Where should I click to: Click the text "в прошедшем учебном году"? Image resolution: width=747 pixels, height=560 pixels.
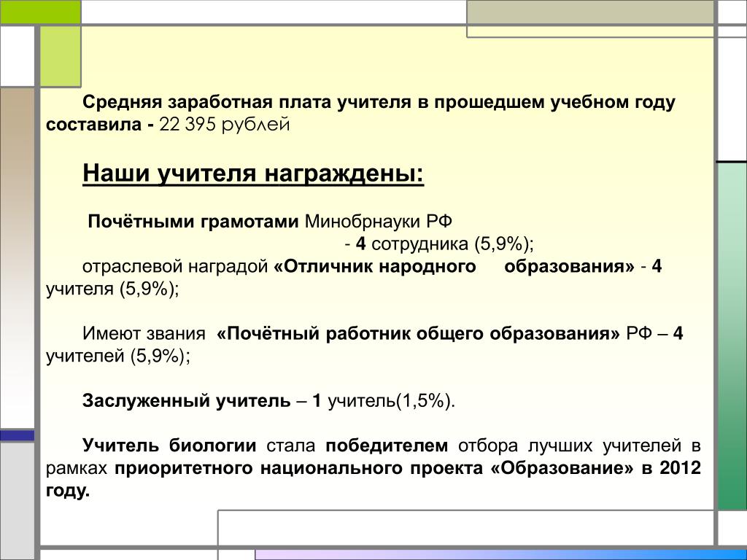pos(547,102)
